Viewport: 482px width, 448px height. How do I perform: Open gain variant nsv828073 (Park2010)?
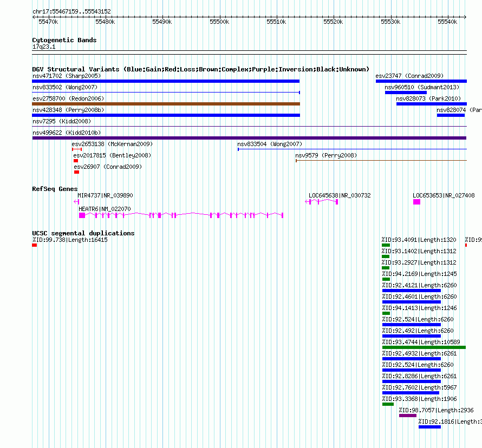[x=432, y=104]
